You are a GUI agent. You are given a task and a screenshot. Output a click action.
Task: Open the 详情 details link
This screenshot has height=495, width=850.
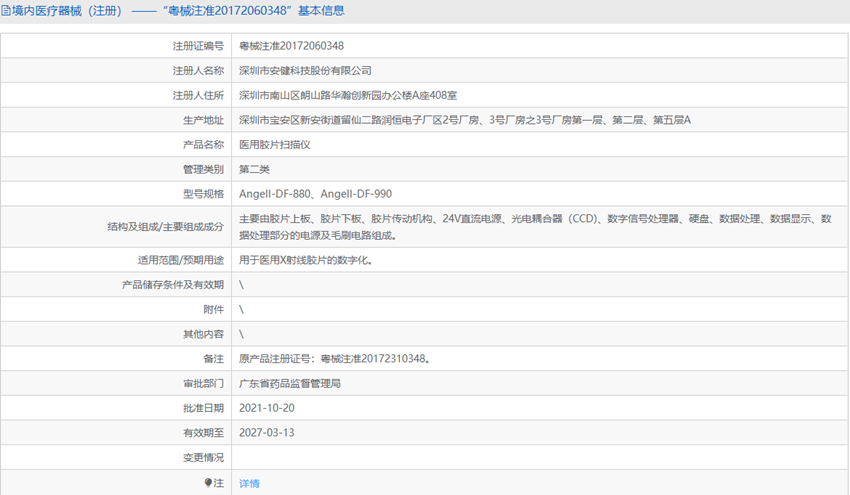coord(249,483)
